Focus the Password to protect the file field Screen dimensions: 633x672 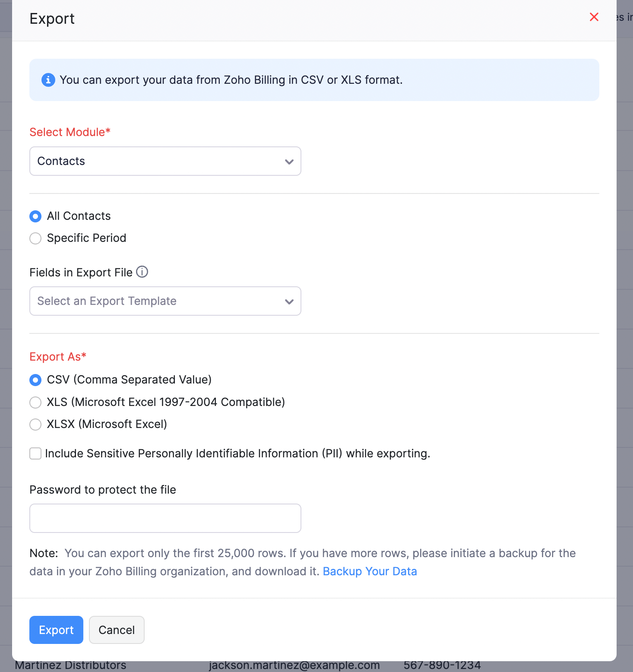(165, 518)
